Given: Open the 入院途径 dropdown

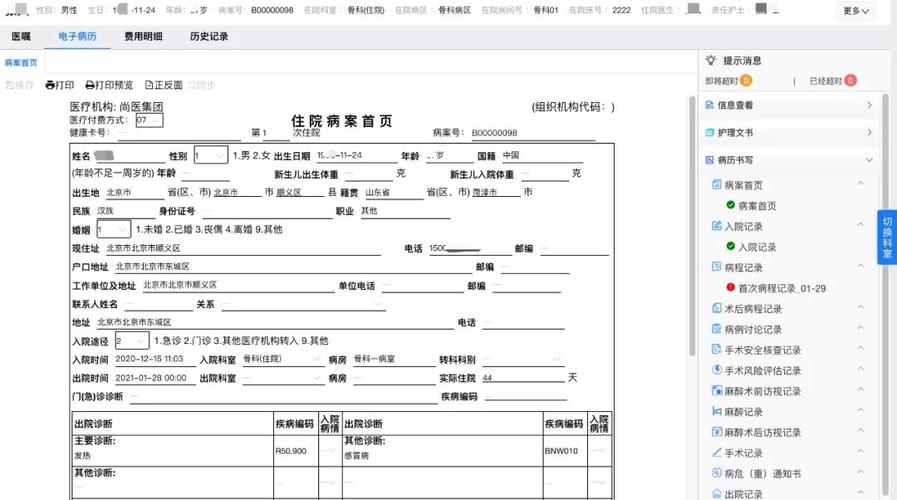Looking at the screenshot, I should [x=132, y=341].
